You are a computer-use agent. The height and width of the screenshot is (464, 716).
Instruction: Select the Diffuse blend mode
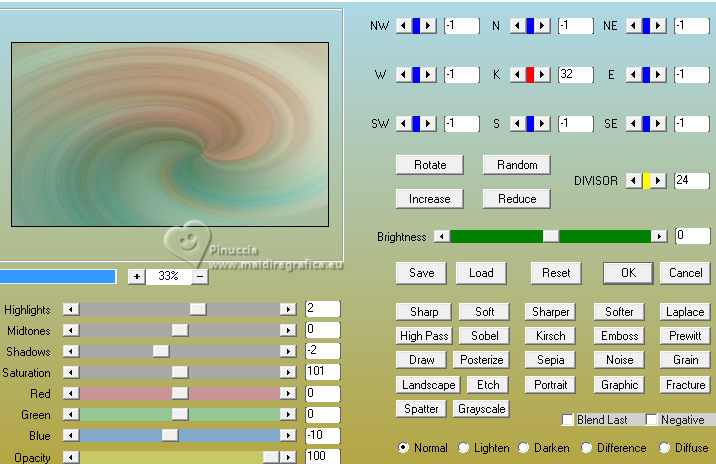click(664, 448)
